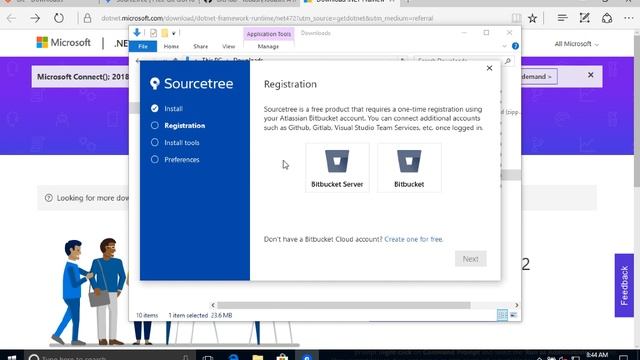This screenshot has width=640, height=360.
Task: Switch Explorer to large icons view
Action: (x=513, y=315)
